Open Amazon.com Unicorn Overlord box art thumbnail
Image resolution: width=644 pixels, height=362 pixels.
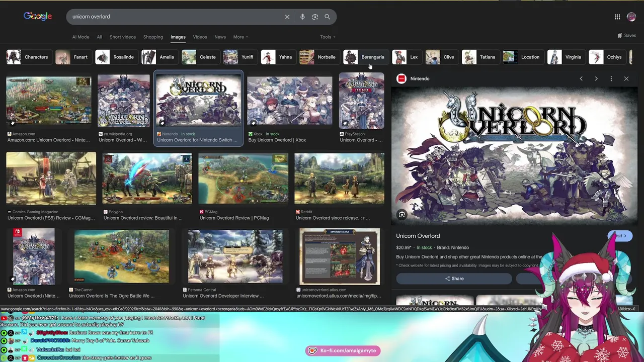pyautogui.click(x=34, y=256)
